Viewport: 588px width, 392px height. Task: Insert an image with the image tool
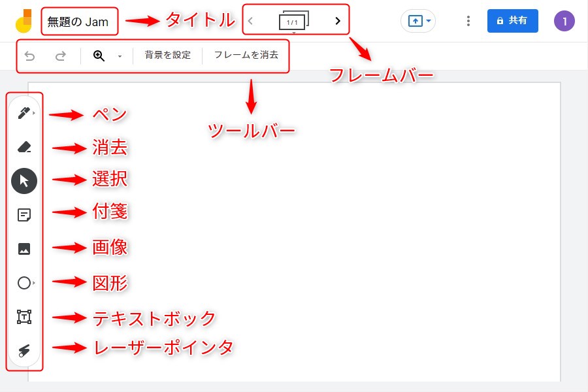[24, 249]
